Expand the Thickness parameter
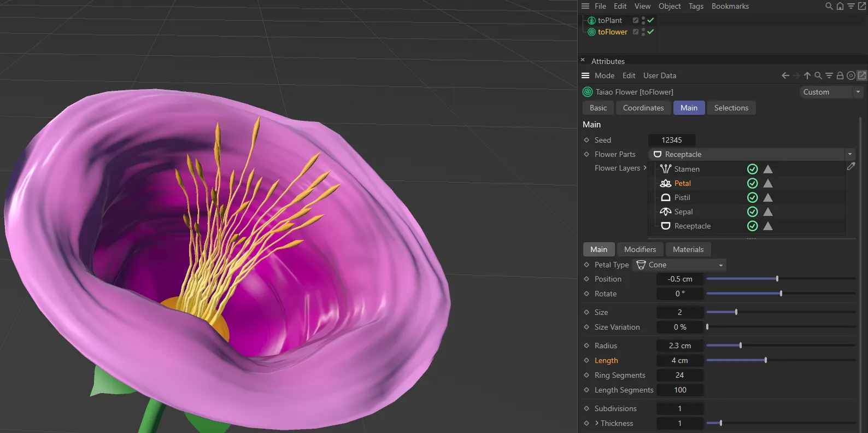Viewport: 868px width, 433px height. click(597, 423)
